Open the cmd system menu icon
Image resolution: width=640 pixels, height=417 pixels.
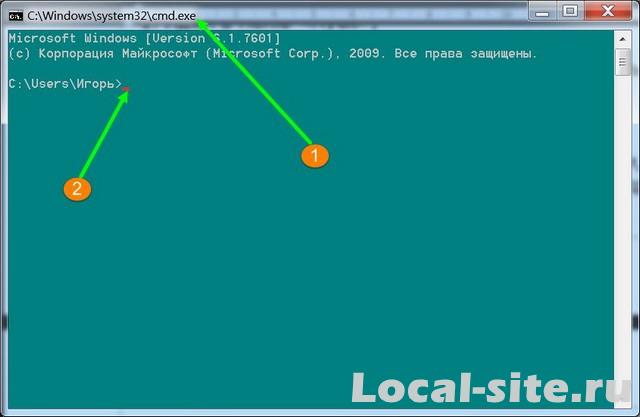click(x=16, y=16)
